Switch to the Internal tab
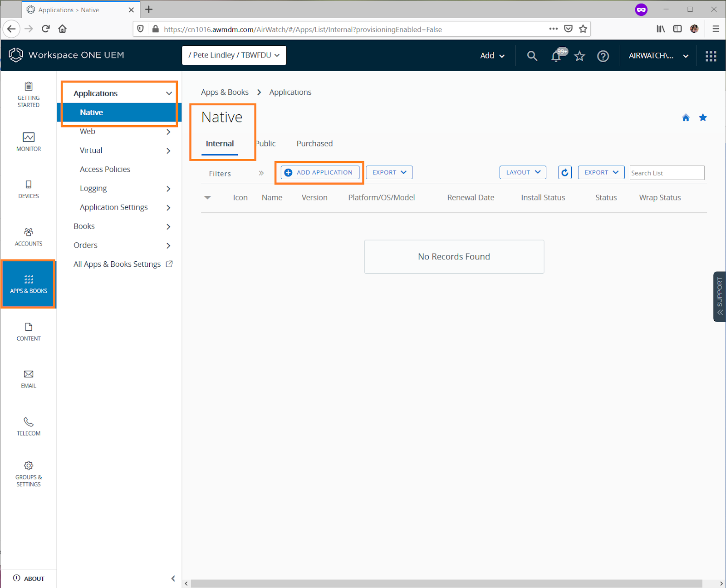Screen dimensions: 726x588 click(x=220, y=144)
